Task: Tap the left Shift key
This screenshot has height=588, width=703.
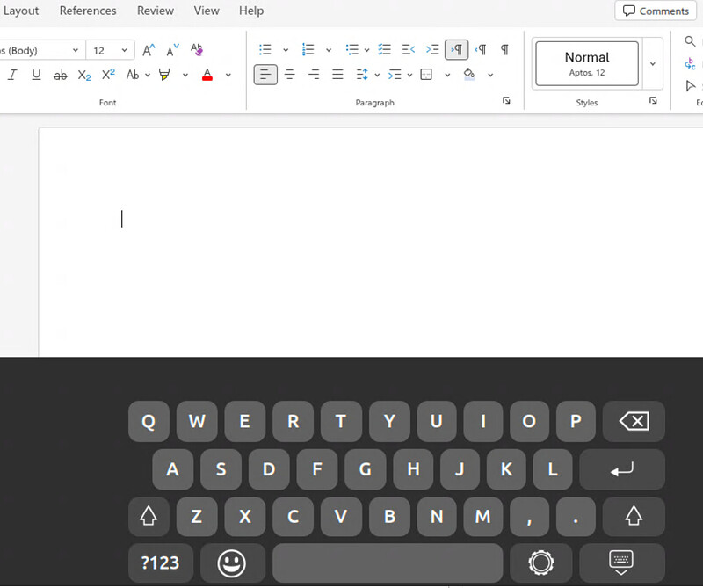Action: click(149, 516)
